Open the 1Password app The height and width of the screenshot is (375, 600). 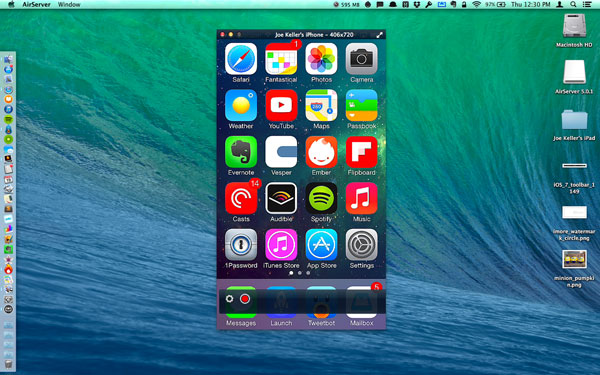(x=241, y=245)
